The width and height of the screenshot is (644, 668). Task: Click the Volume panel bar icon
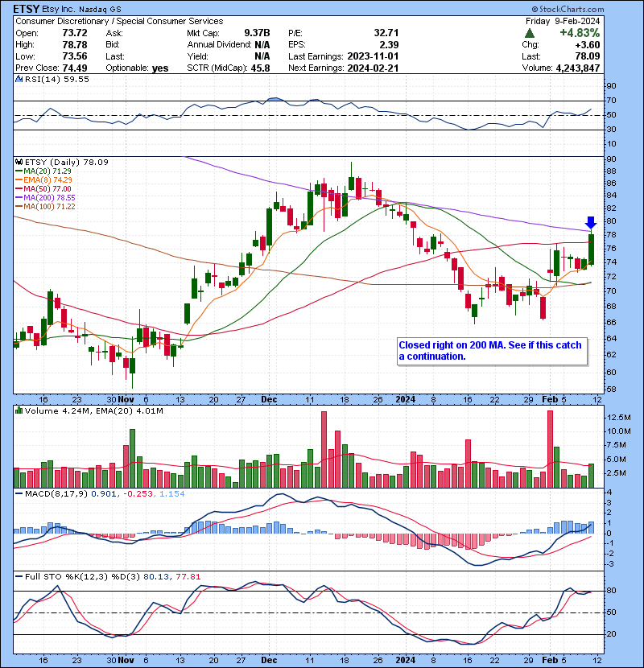(x=19, y=410)
